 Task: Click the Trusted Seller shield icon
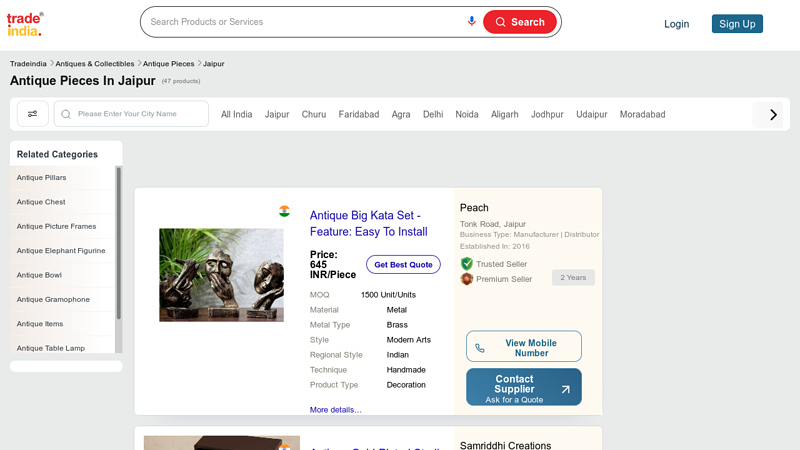[x=466, y=264]
